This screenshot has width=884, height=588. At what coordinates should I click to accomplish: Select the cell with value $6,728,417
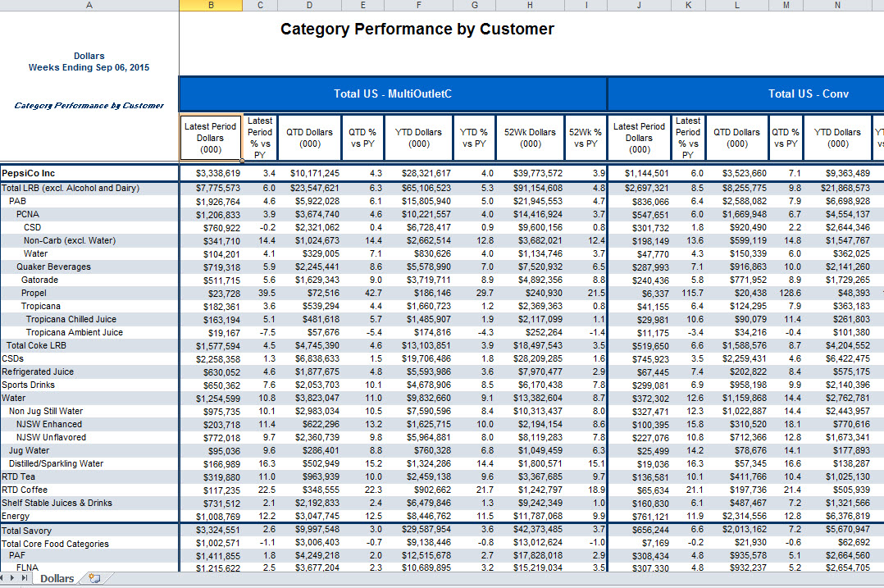pyautogui.click(x=418, y=227)
